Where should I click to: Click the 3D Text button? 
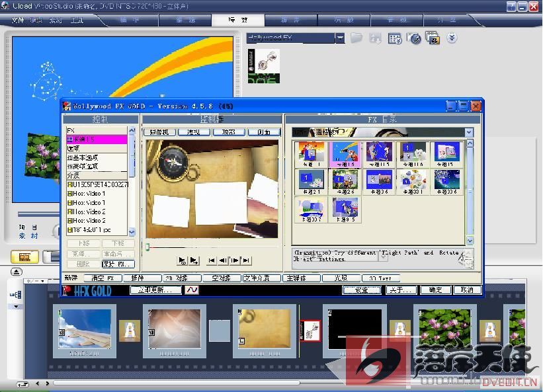click(380, 278)
